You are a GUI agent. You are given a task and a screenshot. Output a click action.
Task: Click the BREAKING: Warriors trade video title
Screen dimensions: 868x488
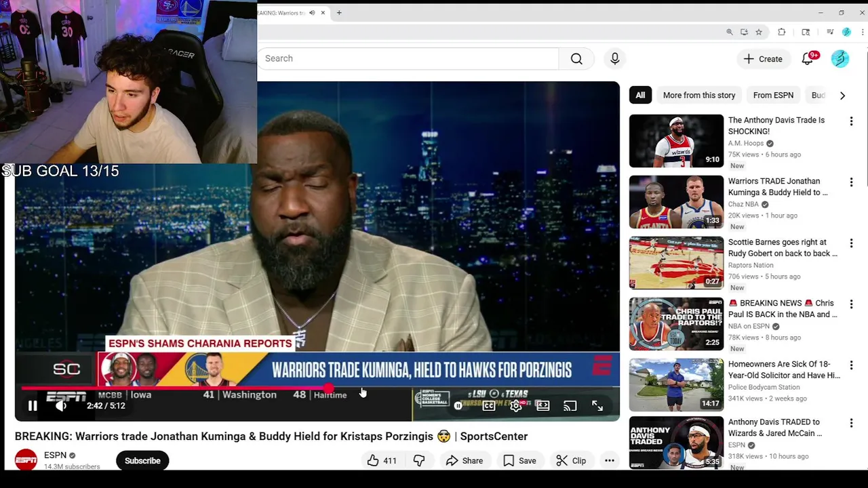[271, 436]
